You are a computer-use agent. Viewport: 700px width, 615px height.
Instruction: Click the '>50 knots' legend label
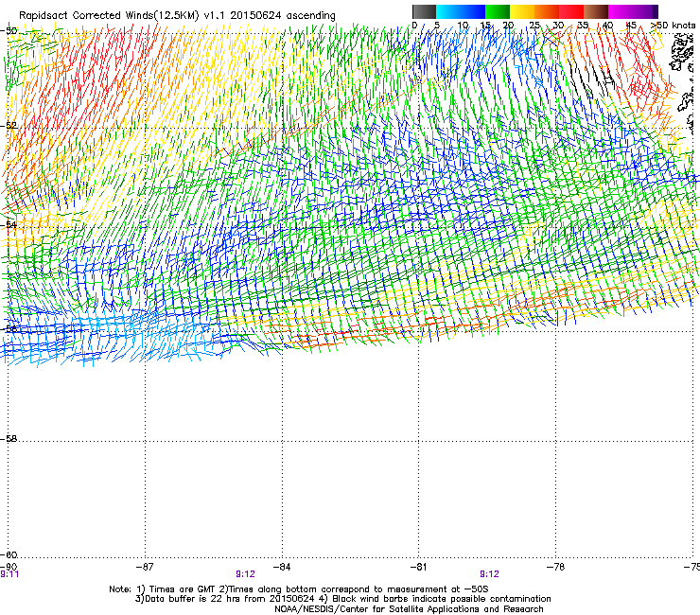673,26
